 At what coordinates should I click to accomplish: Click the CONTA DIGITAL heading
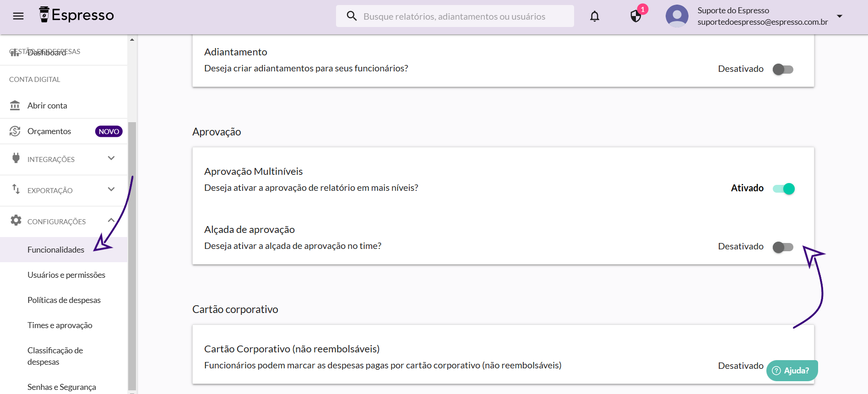click(35, 79)
